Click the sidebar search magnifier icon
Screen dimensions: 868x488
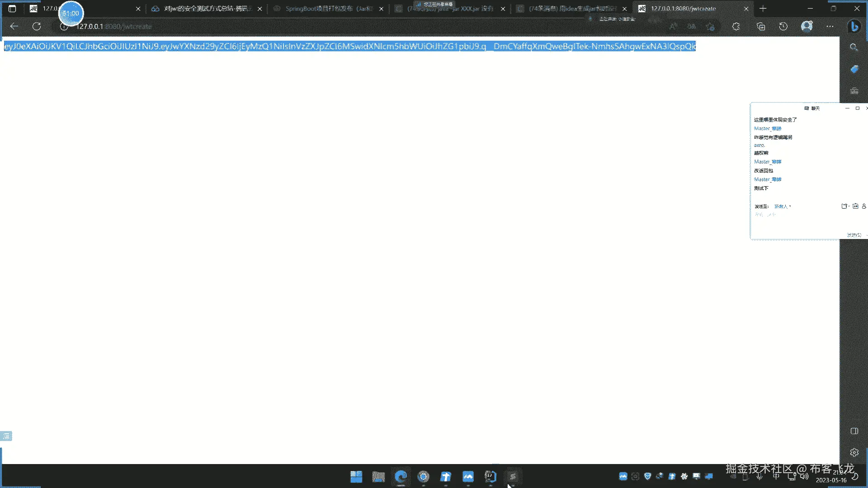point(854,47)
